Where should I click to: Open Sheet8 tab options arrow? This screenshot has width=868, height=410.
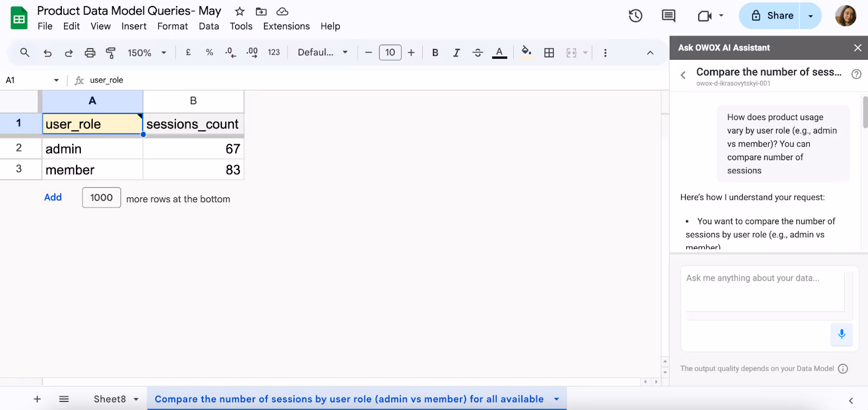(x=136, y=399)
